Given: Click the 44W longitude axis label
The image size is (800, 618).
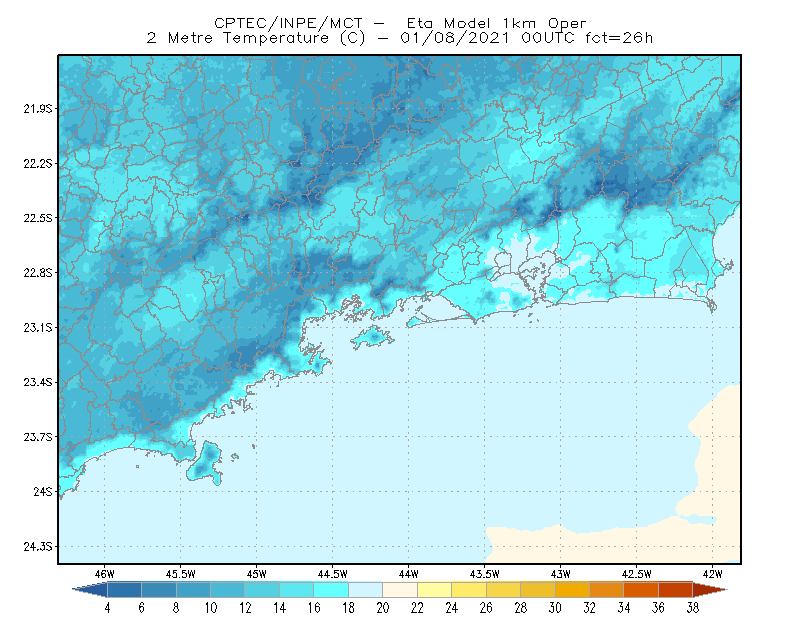Looking at the screenshot, I should pyautogui.click(x=409, y=574).
